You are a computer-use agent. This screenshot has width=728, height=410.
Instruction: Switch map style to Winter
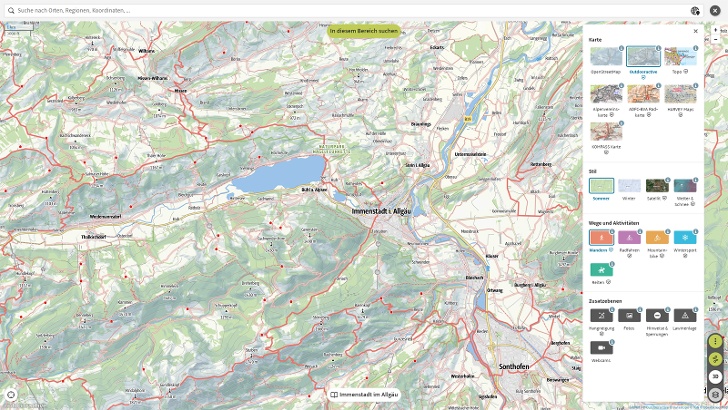coord(629,186)
